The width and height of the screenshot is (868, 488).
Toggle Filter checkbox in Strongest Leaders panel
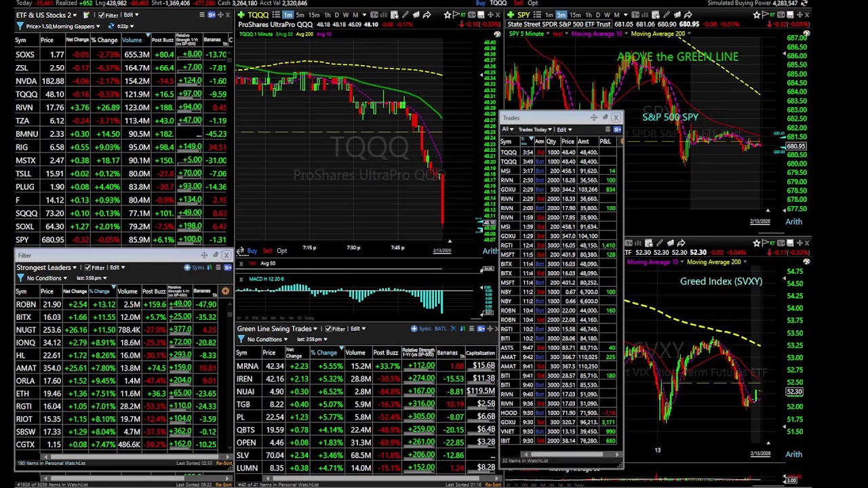tap(87, 268)
